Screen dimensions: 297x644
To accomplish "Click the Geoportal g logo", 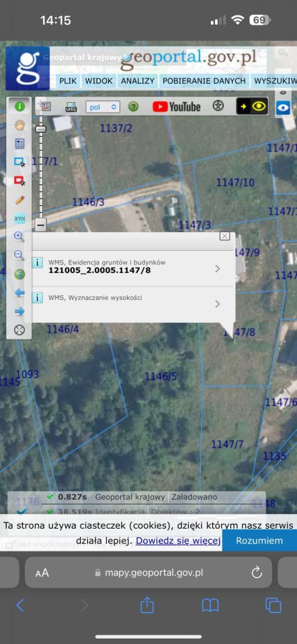I will (x=28, y=68).
